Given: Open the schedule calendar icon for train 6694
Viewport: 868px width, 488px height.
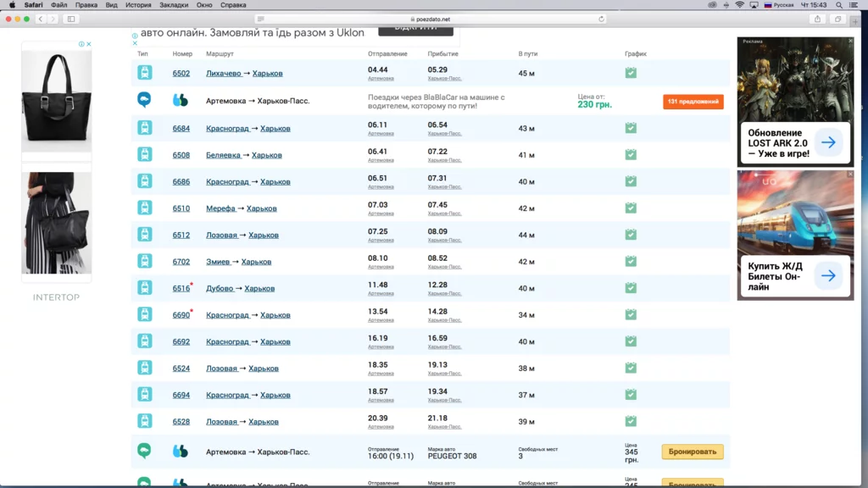Looking at the screenshot, I should pyautogui.click(x=631, y=395).
